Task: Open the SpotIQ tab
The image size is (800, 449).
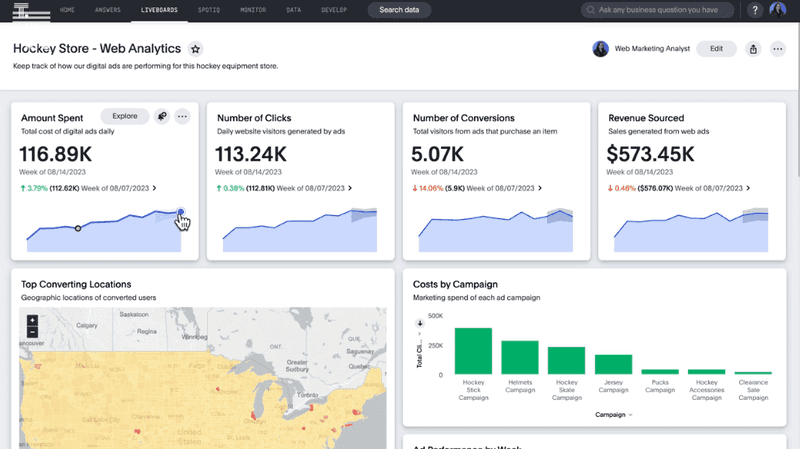Action: 209,10
